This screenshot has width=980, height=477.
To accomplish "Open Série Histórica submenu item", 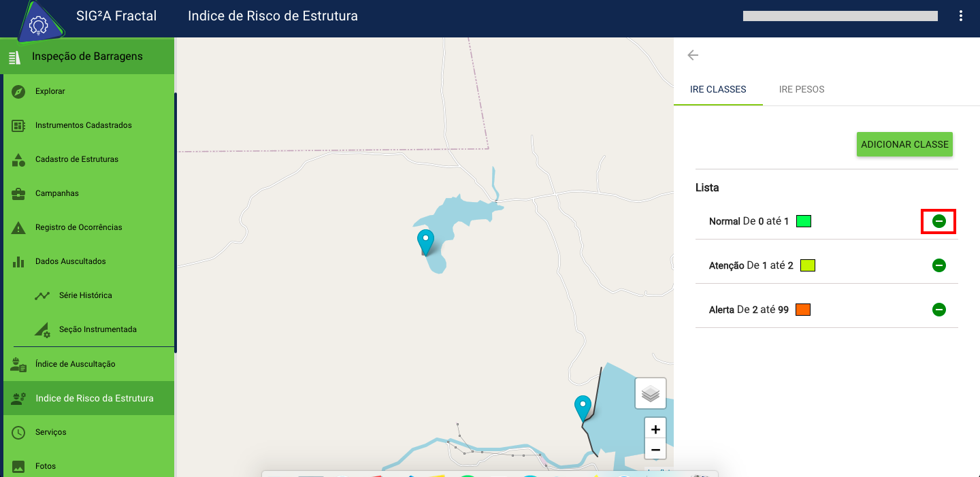I will click(88, 295).
